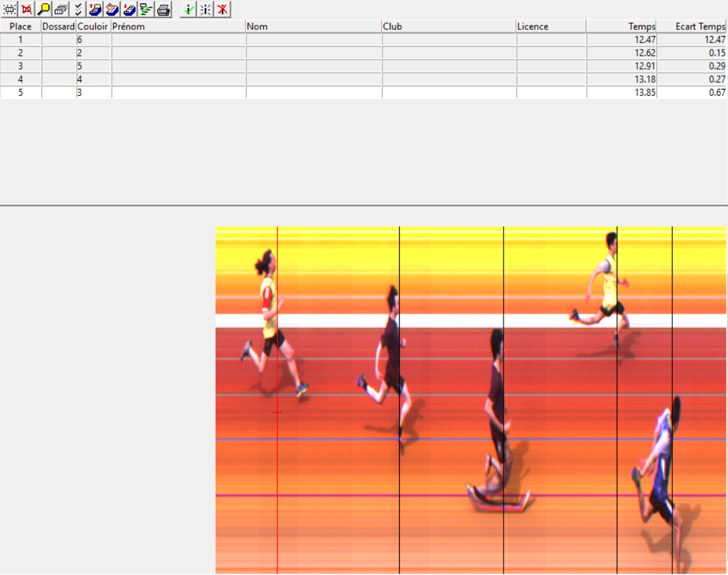This screenshot has height=575, width=728.
Task: Click the file box with question mark
Action: pyautogui.click(x=113, y=9)
